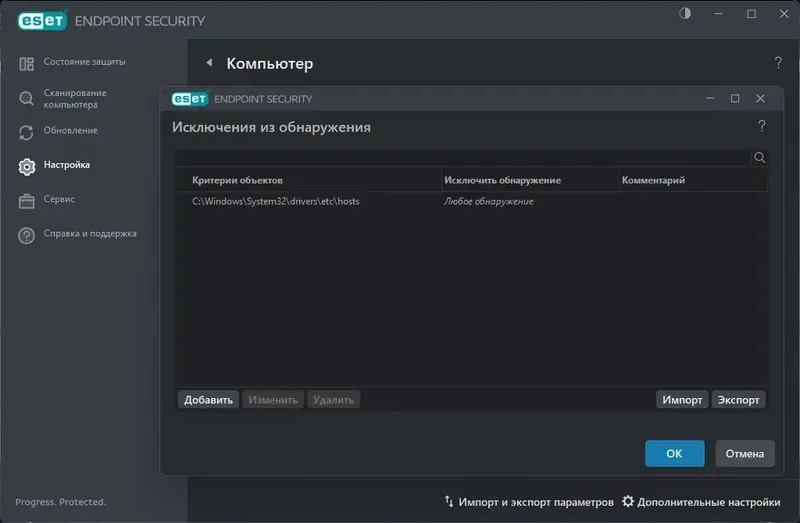Close the exclusions dialog window
Image resolution: width=800 pixels, height=523 pixels.
[x=760, y=98]
